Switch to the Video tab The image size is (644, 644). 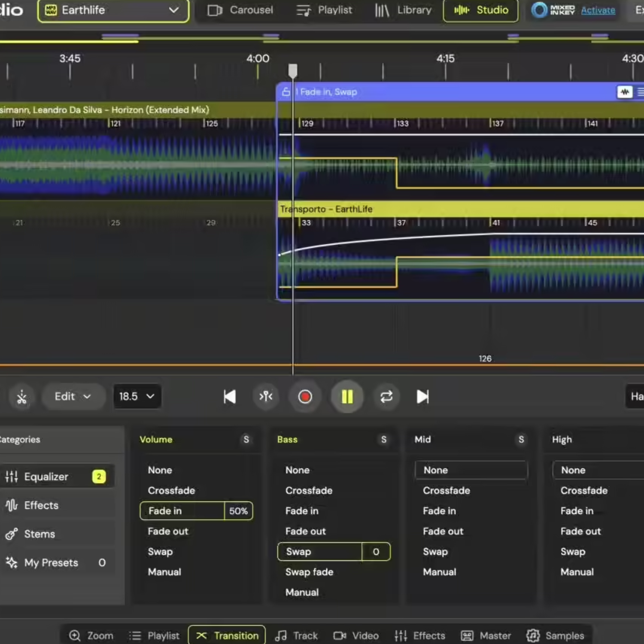[x=356, y=635]
